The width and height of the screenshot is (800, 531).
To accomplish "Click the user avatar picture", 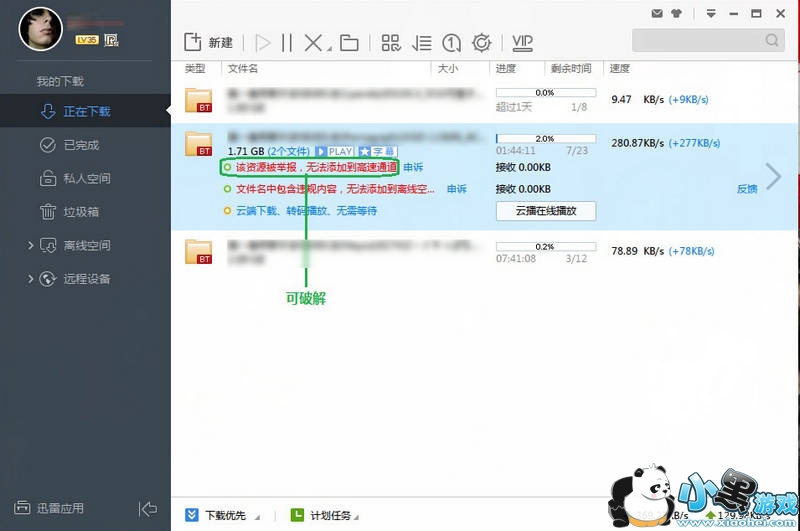I will coord(41,29).
